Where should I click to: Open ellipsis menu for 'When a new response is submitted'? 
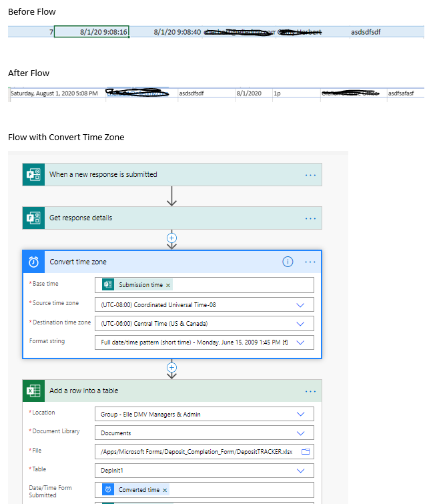pyautogui.click(x=310, y=175)
